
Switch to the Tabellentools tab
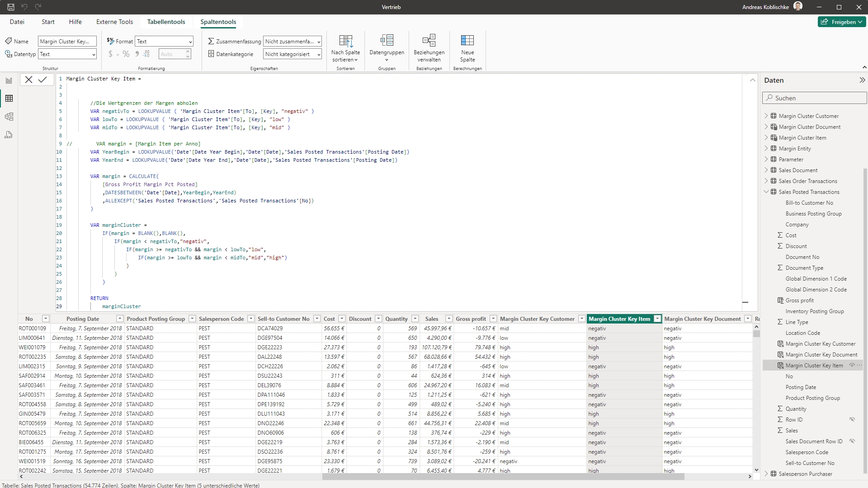[166, 22]
